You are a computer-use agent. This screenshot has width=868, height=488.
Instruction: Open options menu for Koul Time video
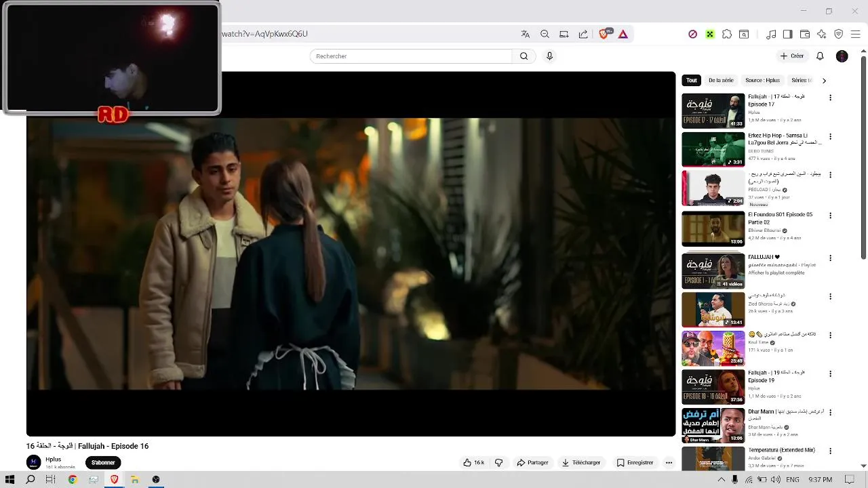[830, 335]
